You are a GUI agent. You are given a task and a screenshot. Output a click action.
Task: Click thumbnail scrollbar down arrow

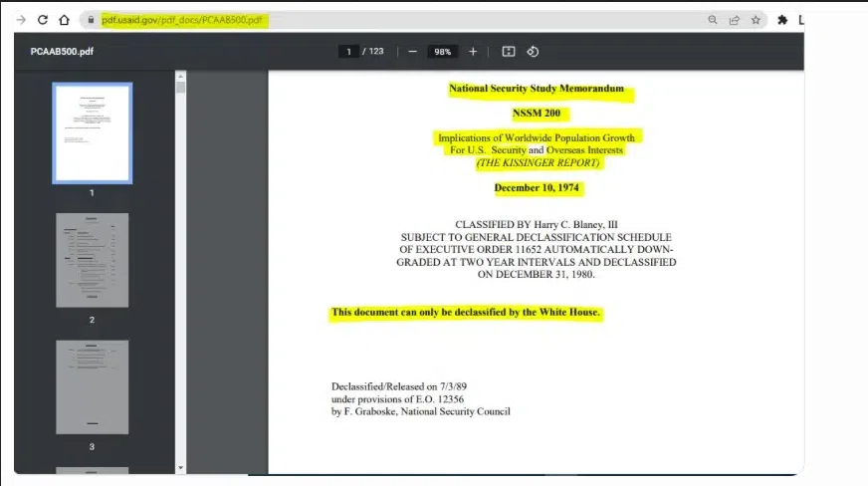tap(180, 468)
